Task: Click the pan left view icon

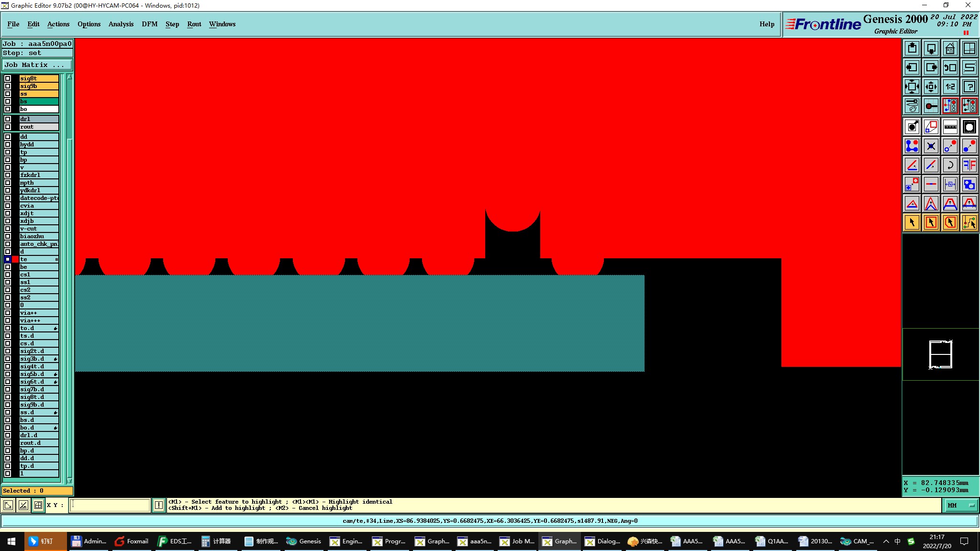Action: [912, 67]
